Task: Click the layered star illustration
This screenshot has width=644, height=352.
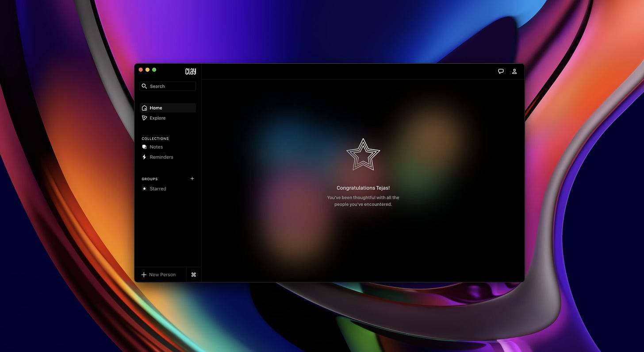Action: pyautogui.click(x=363, y=155)
